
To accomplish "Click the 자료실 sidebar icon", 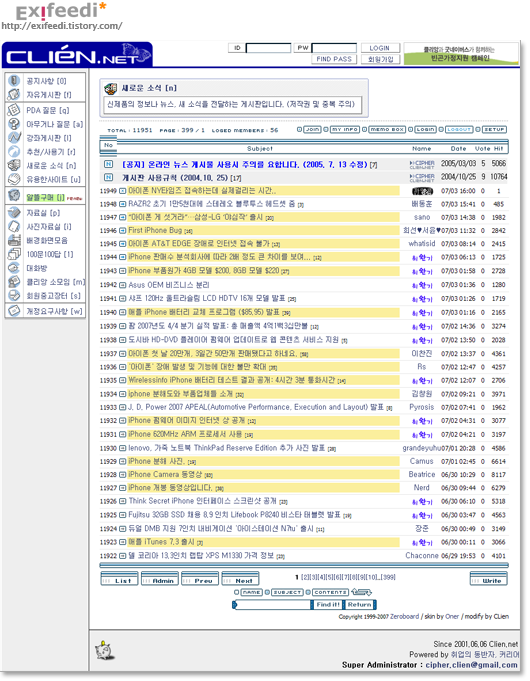I will point(14,212).
